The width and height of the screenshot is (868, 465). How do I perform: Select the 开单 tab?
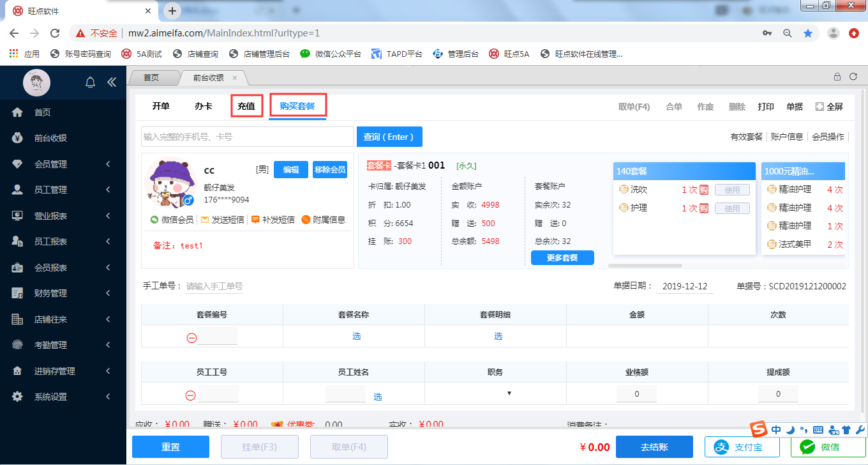click(x=161, y=107)
